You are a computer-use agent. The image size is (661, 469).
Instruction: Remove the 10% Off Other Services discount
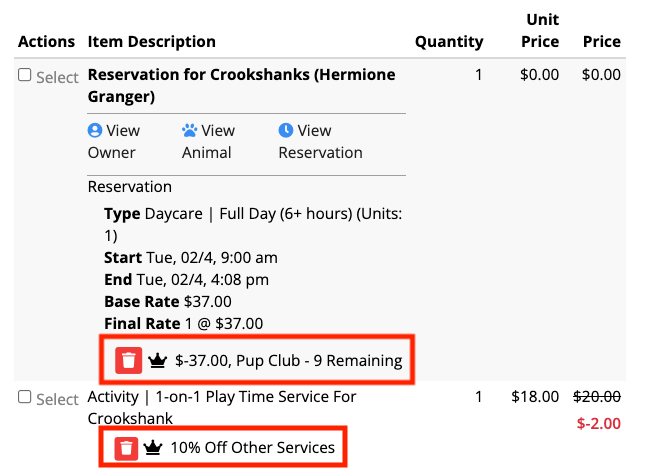[x=126, y=448]
